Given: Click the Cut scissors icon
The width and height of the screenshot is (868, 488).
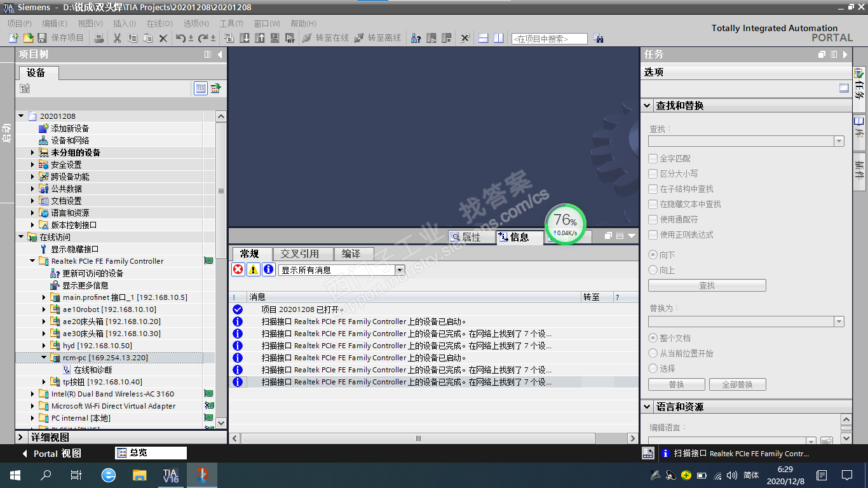Looking at the screenshot, I should [117, 38].
